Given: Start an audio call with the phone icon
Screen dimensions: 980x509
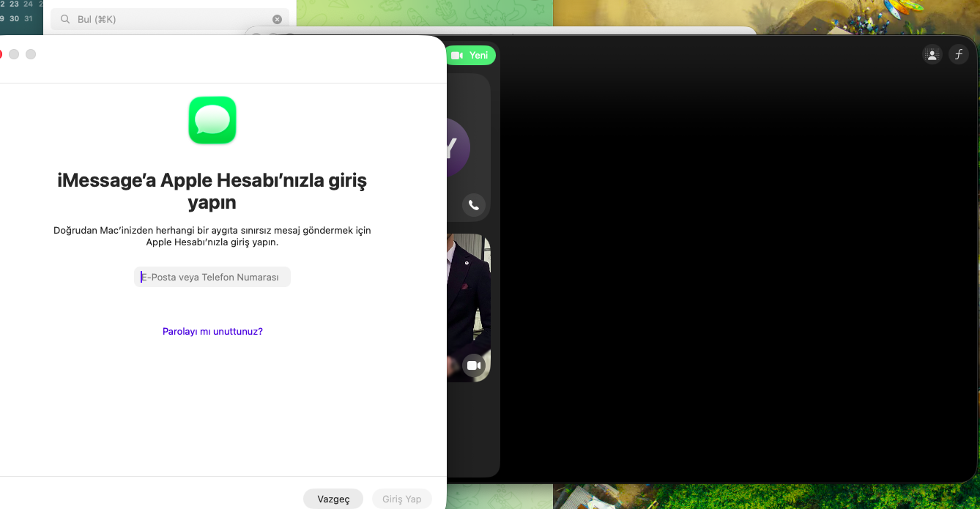Looking at the screenshot, I should pos(474,205).
